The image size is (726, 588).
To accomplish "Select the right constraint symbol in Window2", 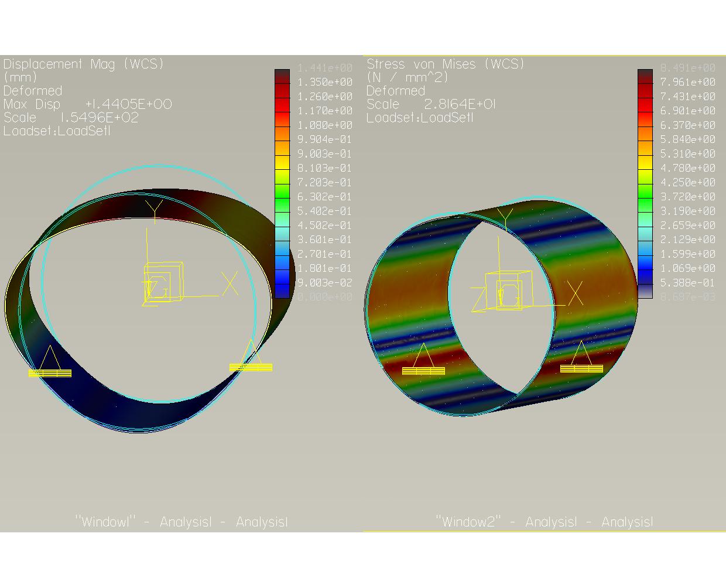I will coord(581,357).
